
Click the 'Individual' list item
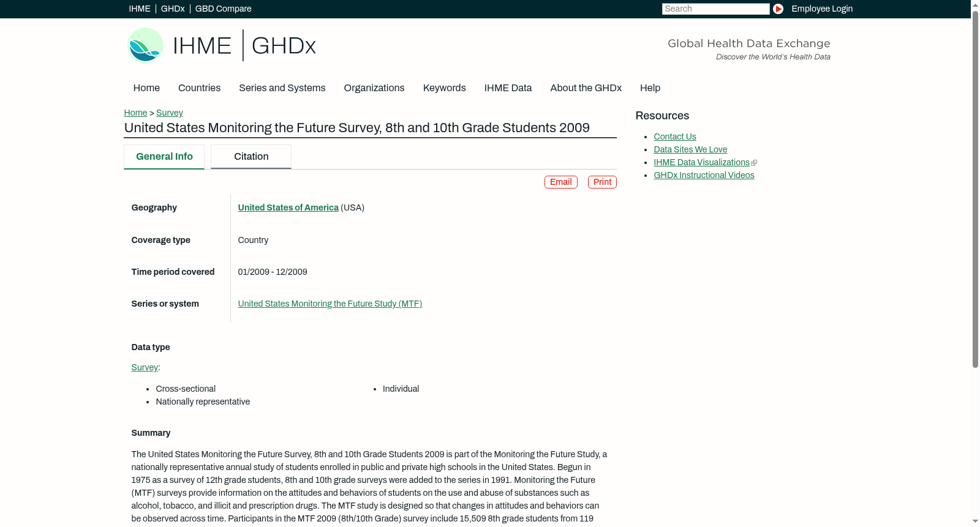pyautogui.click(x=401, y=389)
